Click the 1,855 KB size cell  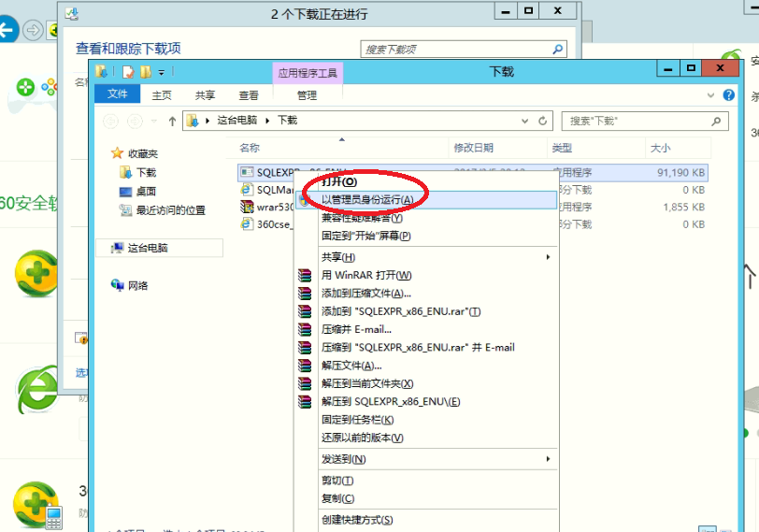tap(684, 207)
